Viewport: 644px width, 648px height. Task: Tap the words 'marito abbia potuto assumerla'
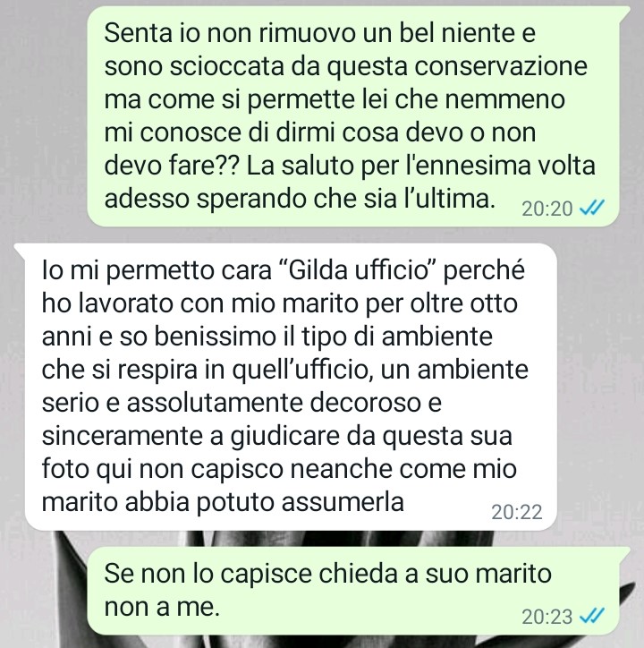[223, 502]
